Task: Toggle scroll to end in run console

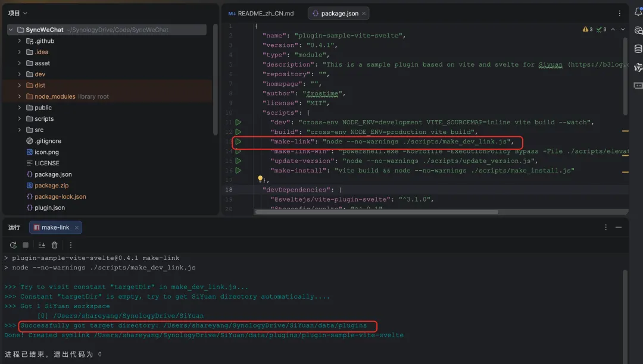Action: pos(42,245)
